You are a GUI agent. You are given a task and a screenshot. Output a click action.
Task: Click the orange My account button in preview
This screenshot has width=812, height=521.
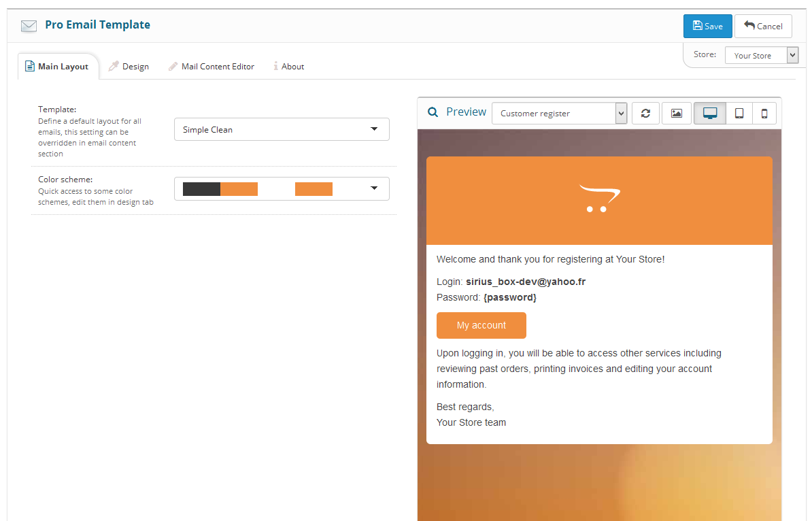(x=481, y=325)
